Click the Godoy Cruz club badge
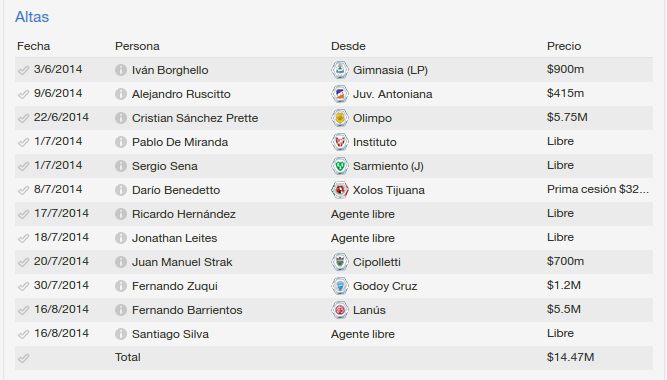 point(340,286)
